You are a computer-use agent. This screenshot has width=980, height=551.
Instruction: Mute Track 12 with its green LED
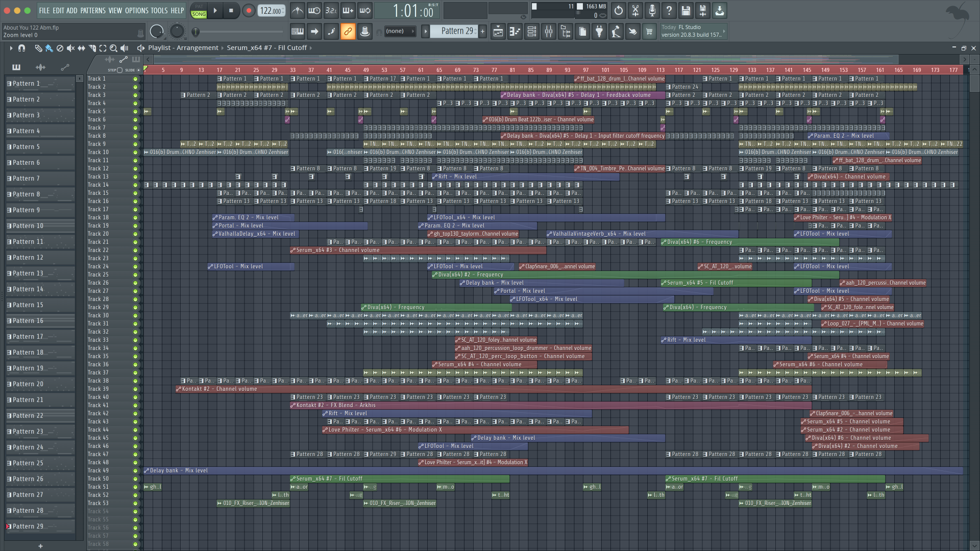coord(135,169)
